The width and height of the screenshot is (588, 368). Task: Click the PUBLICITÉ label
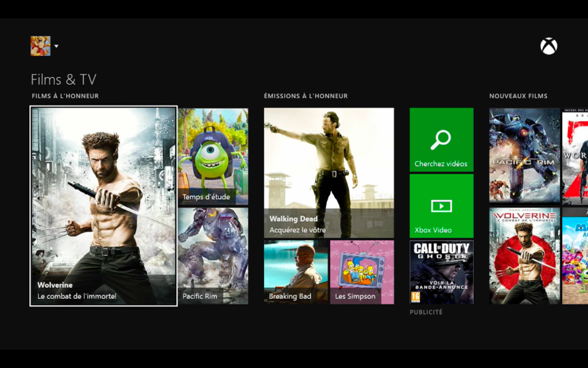click(x=426, y=312)
